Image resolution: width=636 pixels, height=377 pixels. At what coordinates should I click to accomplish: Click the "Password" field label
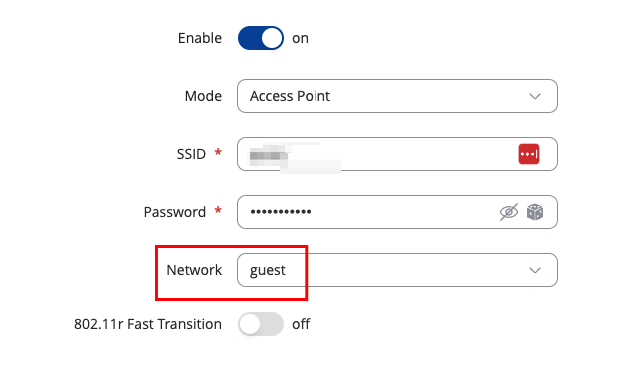pos(174,212)
